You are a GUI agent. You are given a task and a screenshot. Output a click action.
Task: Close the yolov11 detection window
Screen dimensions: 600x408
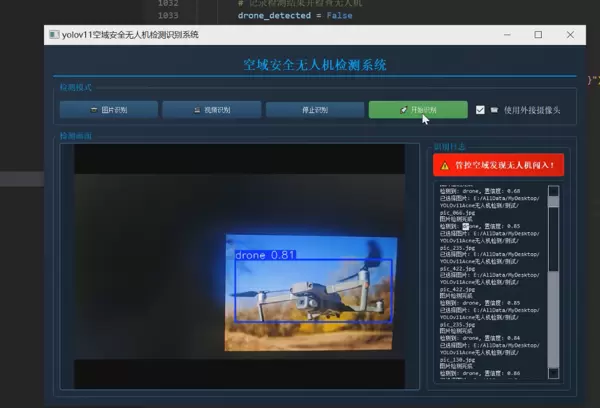[x=580, y=34]
